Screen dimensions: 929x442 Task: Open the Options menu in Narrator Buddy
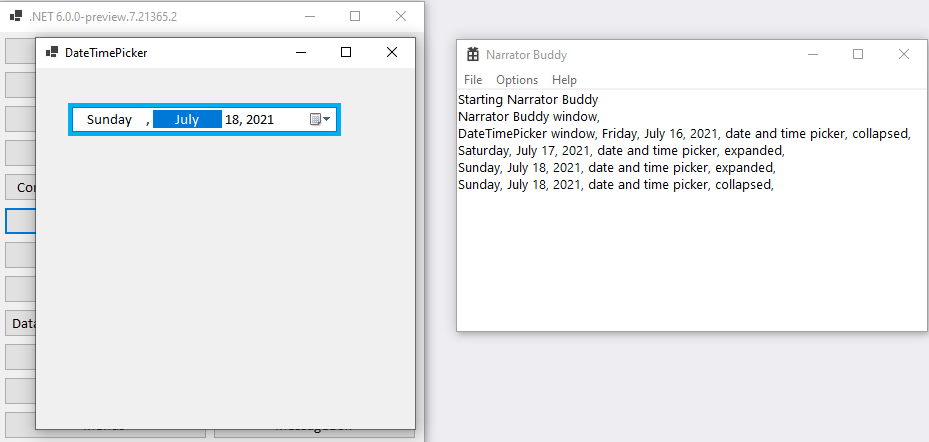click(x=517, y=79)
